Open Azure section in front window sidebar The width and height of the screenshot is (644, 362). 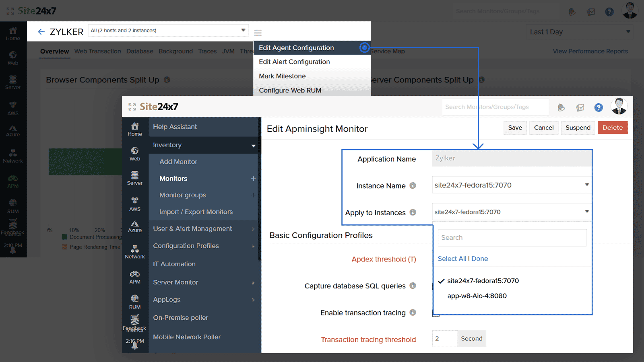(x=135, y=226)
